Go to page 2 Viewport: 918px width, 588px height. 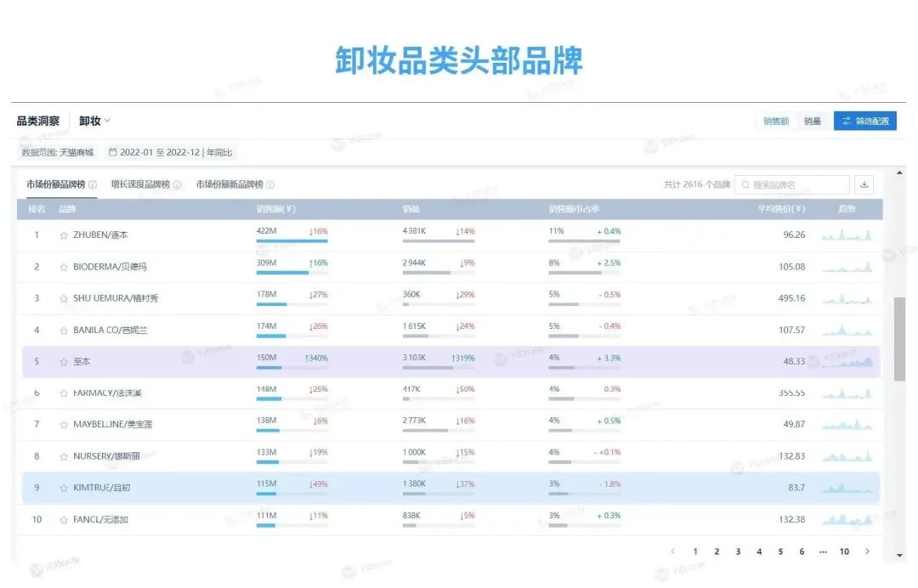point(717,551)
